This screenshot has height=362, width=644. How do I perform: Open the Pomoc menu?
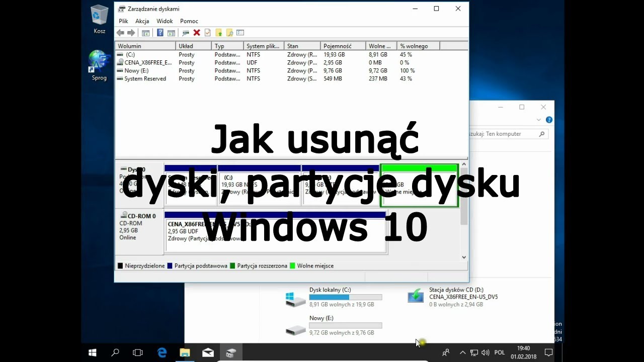pyautogui.click(x=189, y=21)
